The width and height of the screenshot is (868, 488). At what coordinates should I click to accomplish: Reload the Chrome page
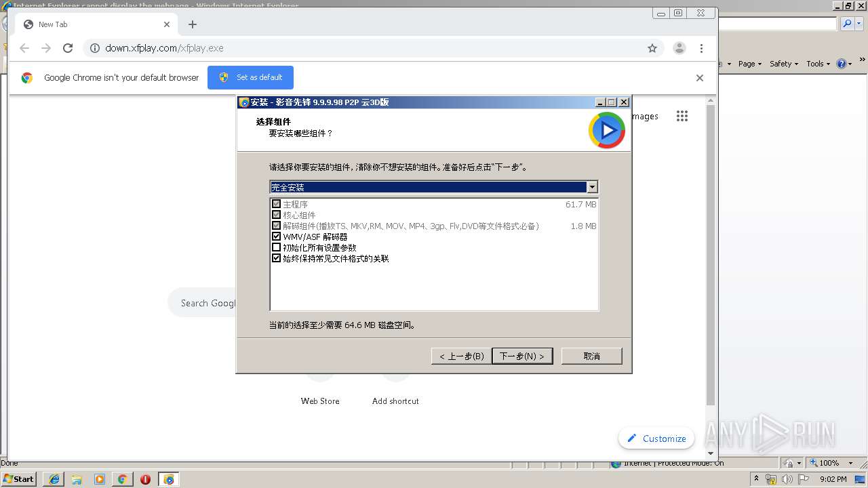[x=68, y=48]
